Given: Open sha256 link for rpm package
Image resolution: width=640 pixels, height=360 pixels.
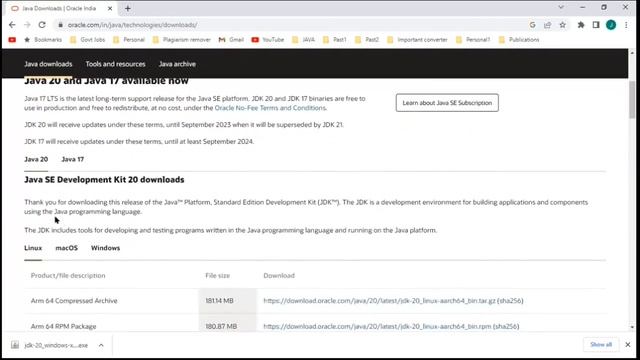Looking at the screenshot, I should (x=506, y=327).
